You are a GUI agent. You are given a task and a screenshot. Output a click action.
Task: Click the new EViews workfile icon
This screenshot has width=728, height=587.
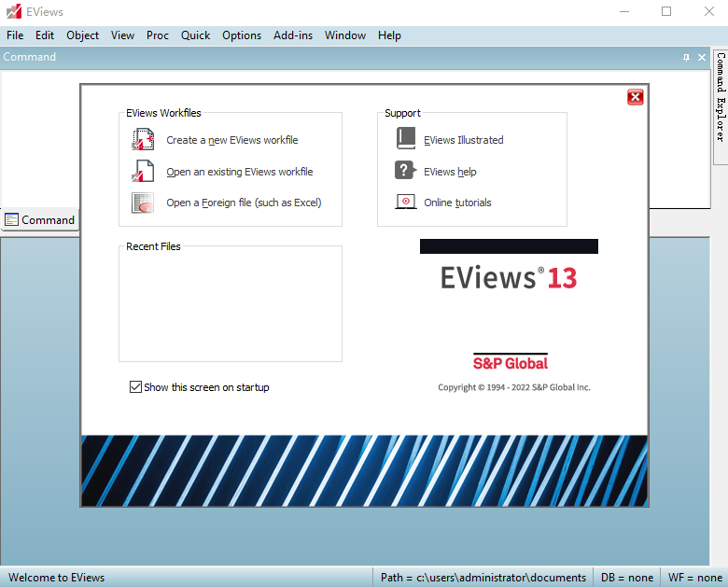(142, 140)
